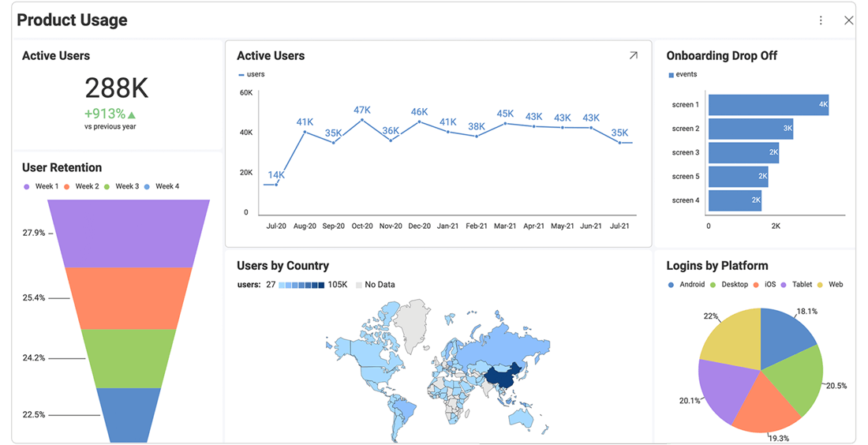
Task: Maximize the Active Users line chart
Action: coord(633,56)
